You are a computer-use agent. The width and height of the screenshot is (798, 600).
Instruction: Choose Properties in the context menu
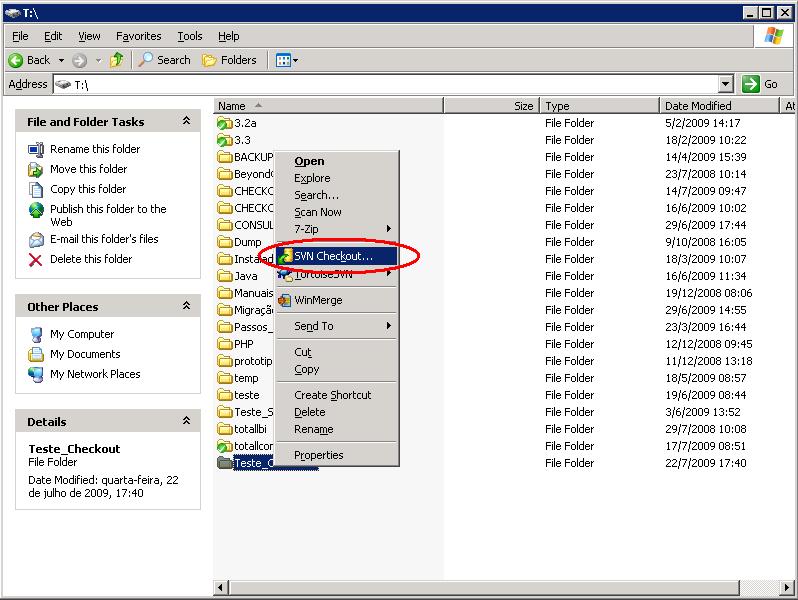[336, 455]
